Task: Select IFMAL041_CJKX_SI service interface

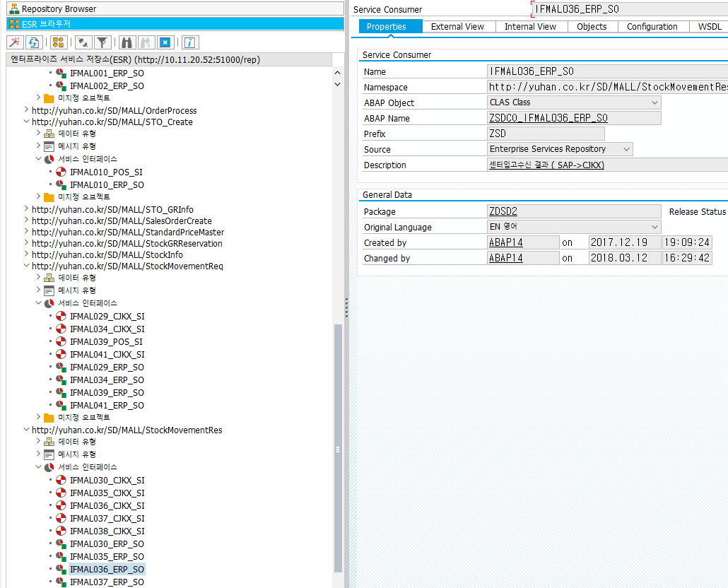Action: coord(107,355)
